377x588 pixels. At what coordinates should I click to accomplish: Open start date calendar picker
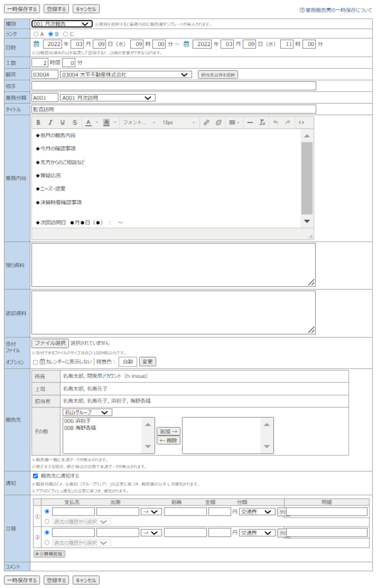coord(36,44)
